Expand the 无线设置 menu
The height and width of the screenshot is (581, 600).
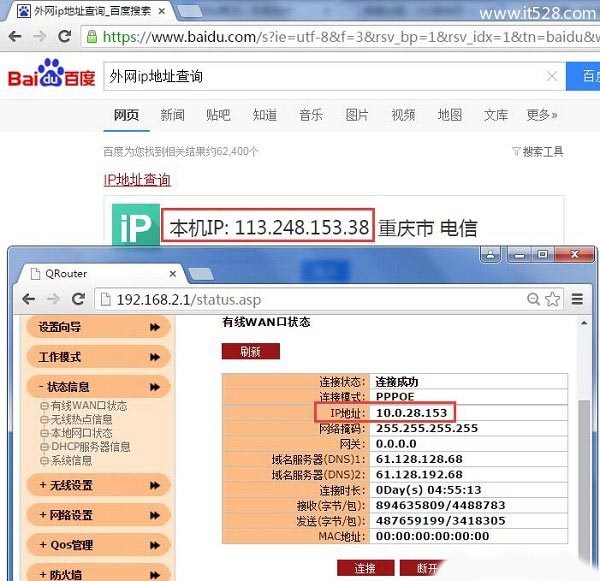(99, 485)
